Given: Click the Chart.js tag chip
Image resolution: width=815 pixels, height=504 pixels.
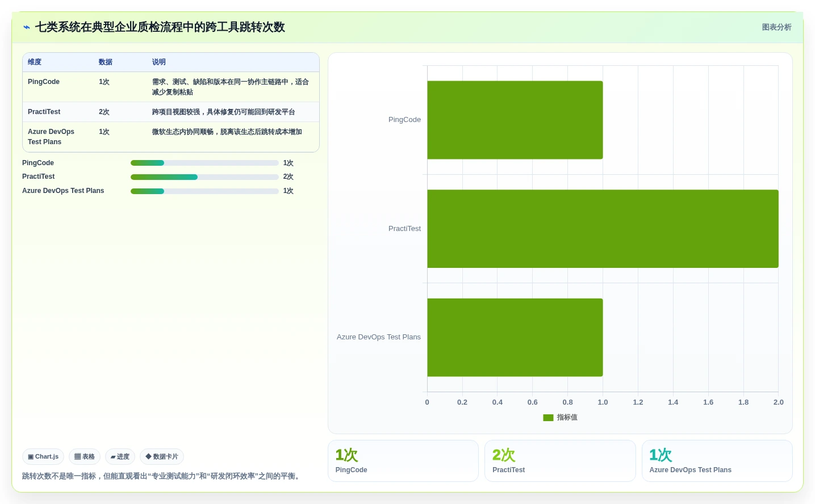Looking at the screenshot, I should coord(43,457).
